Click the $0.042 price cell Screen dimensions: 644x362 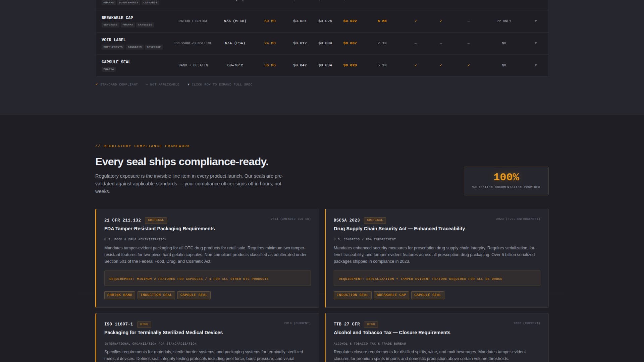pos(300,65)
